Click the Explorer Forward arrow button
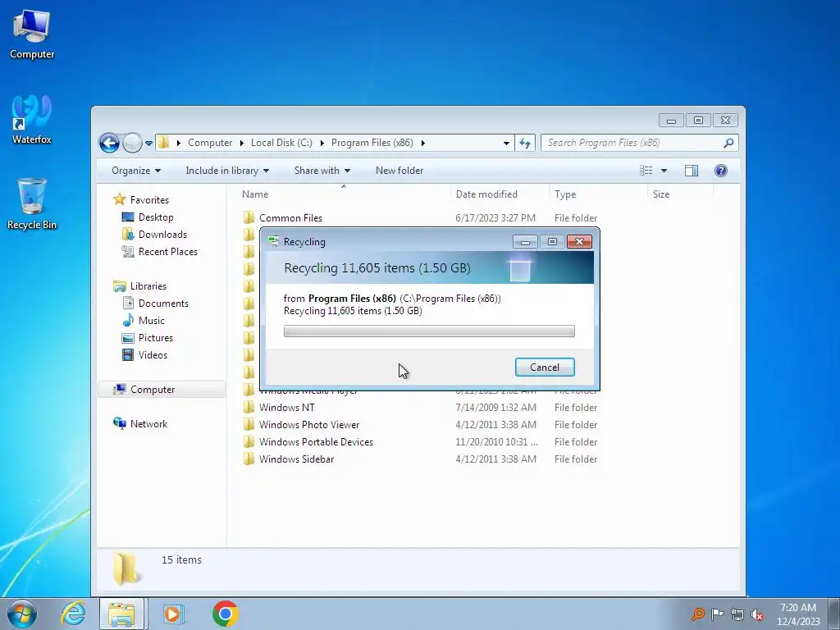The height and width of the screenshot is (630, 840). coord(132,143)
